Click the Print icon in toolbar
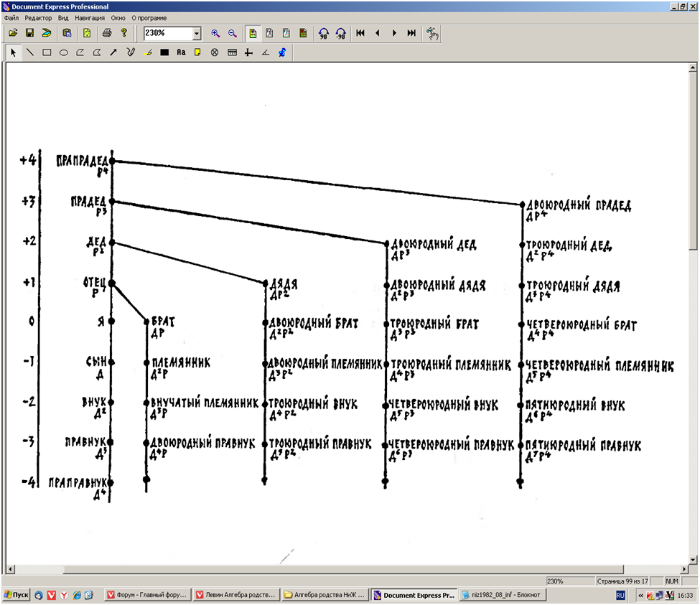Screen dimensions: 700x605 (x=106, y=33)
